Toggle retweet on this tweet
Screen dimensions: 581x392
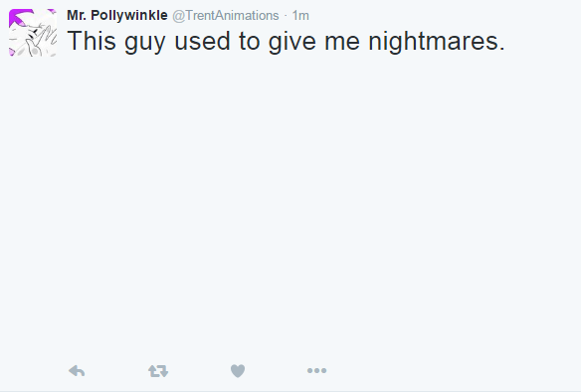point(158,370)
